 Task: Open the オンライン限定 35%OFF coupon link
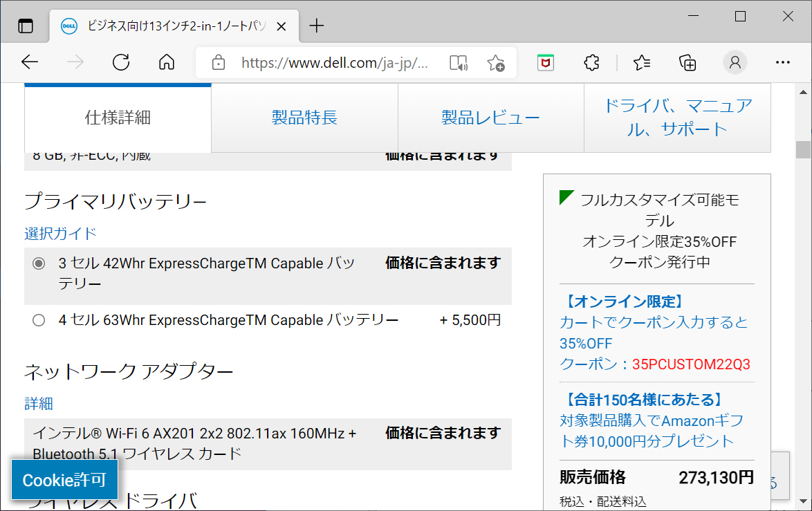click(x=654, y=333)
